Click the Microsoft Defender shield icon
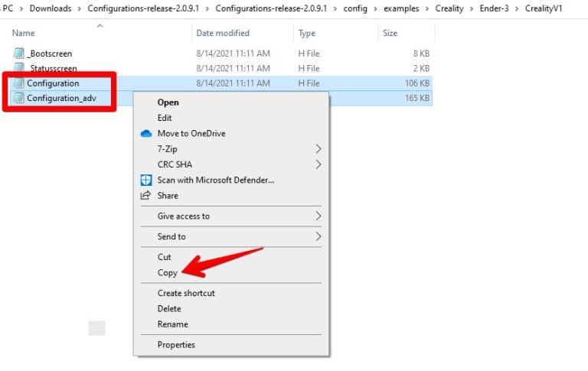The image size is (588, 371). (x=146, y=180)
